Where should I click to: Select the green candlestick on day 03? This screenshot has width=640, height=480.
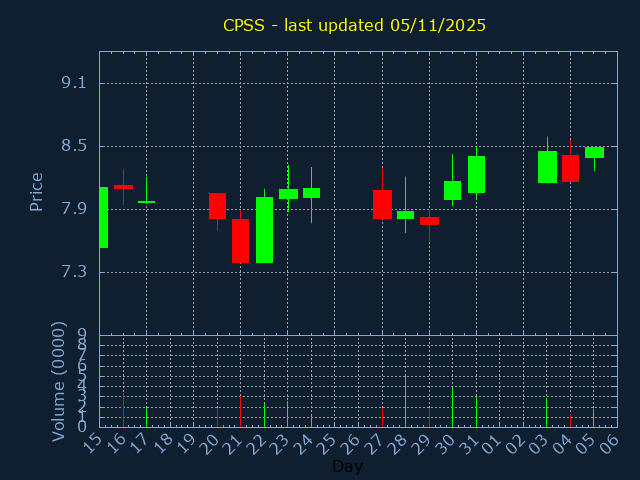pyautogui.click(x=547, y=167)
